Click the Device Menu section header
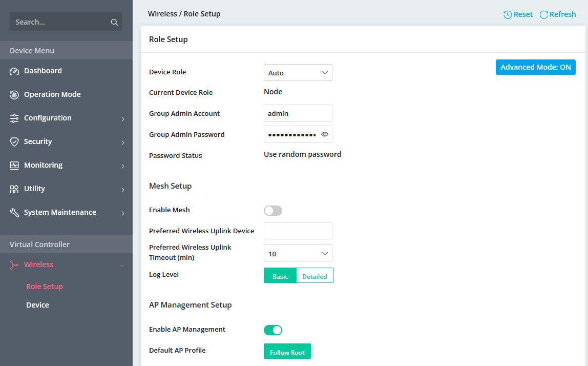588x366 pixels. pyautogui.click(x=66, y=50)
